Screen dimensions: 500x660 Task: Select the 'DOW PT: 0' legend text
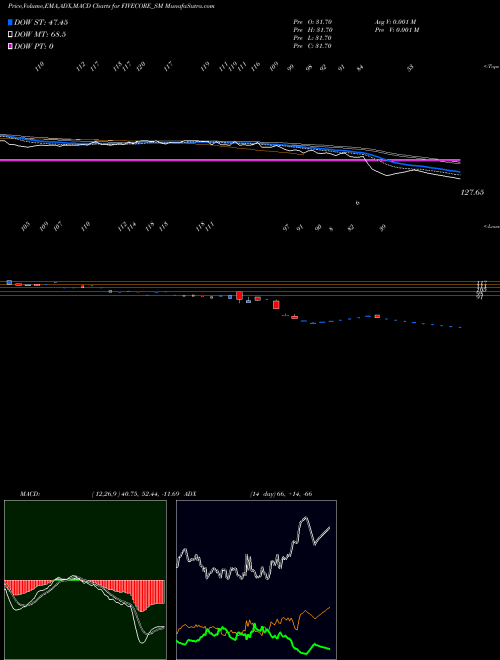[34, 46]
